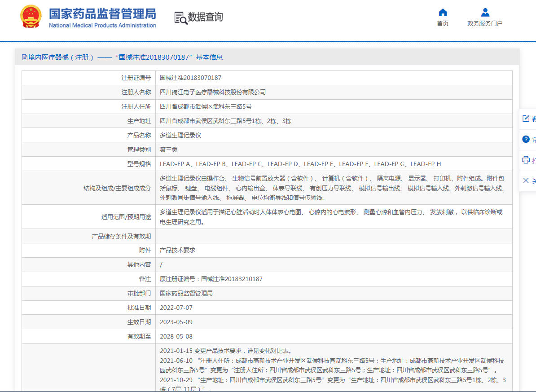Screen dimensions: 536x392
Task: Click the question mark help icon
Action: (526, 139)
